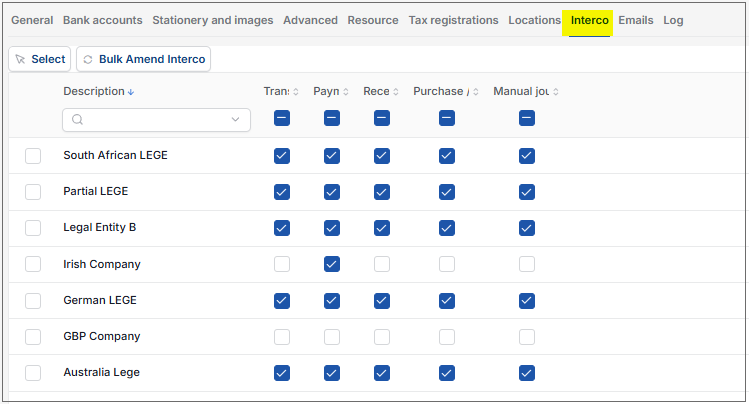Click the Description search input field
This screenshot has width=749, height=404.
point(156,119)
